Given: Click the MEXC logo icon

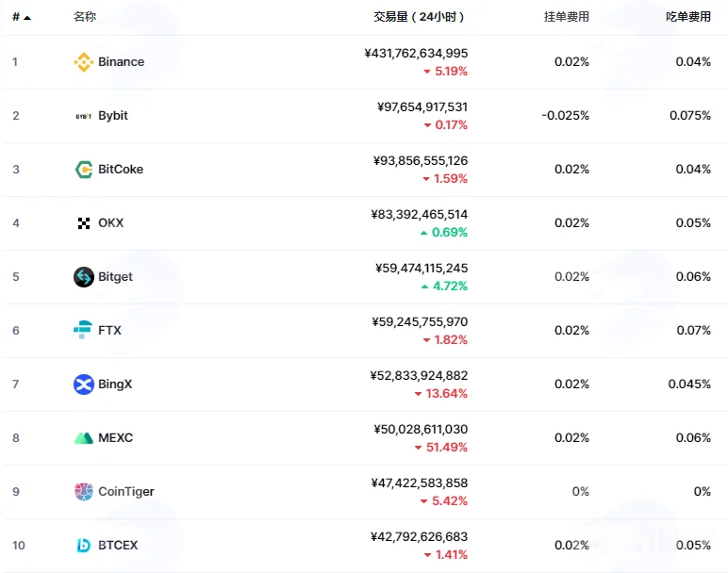Looking at the screenshot, I should click(x=84, y=438).
